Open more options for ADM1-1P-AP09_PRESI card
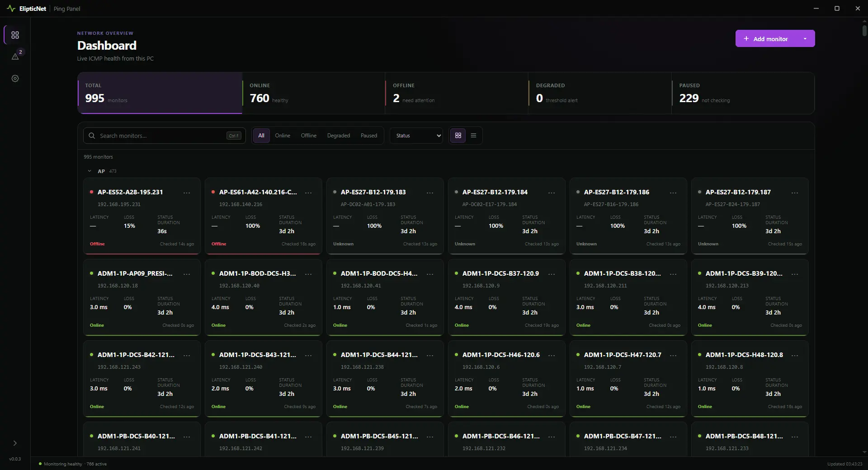The width and height of the screenshot is (868, 470). click(x=187, y=274)
